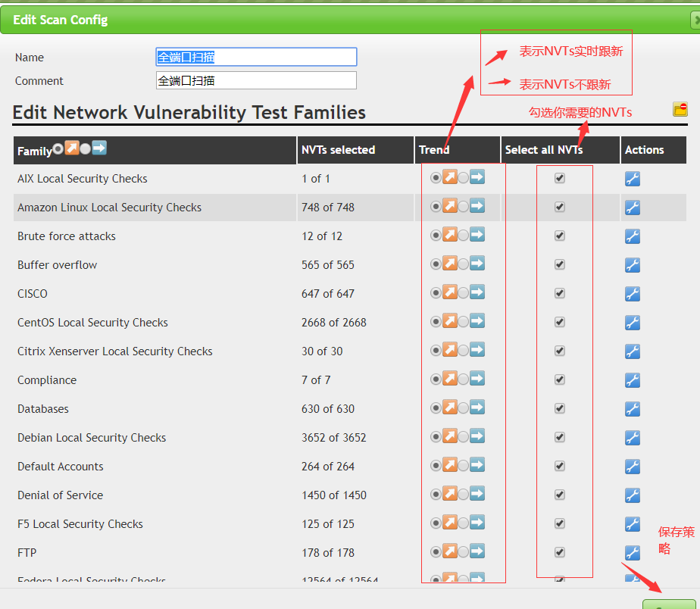Select the dynamic trend radio for Debian row
Viewport: 700px width, 609px height.
point(436,437)
